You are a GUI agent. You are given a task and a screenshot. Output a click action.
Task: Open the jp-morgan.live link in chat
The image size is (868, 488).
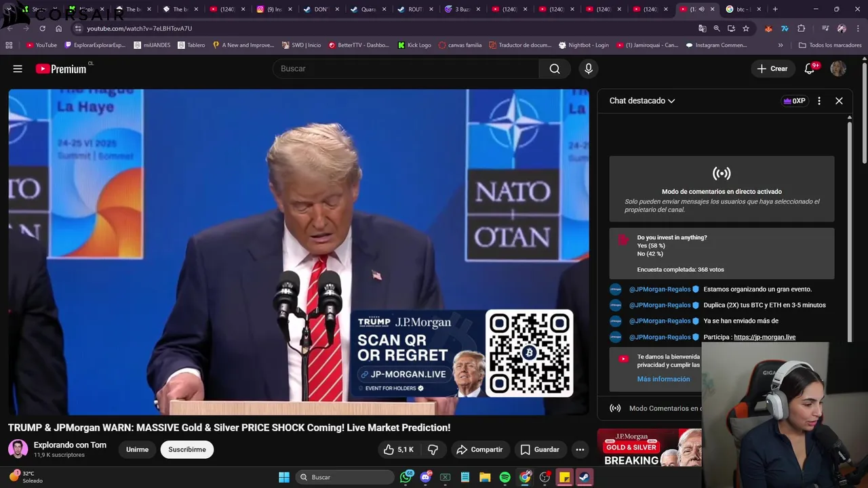pos(764,337)
